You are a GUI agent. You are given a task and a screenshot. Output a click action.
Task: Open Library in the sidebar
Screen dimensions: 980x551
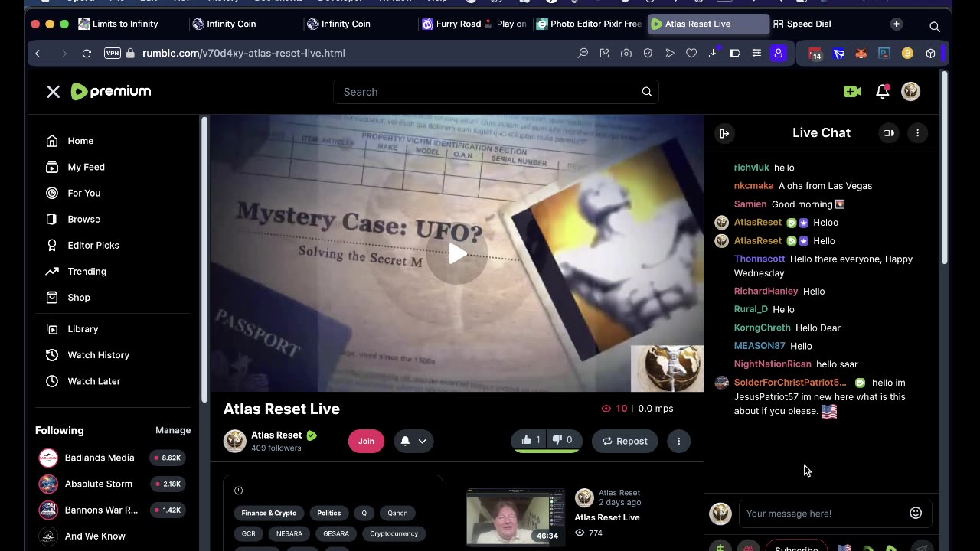[83, 329]
